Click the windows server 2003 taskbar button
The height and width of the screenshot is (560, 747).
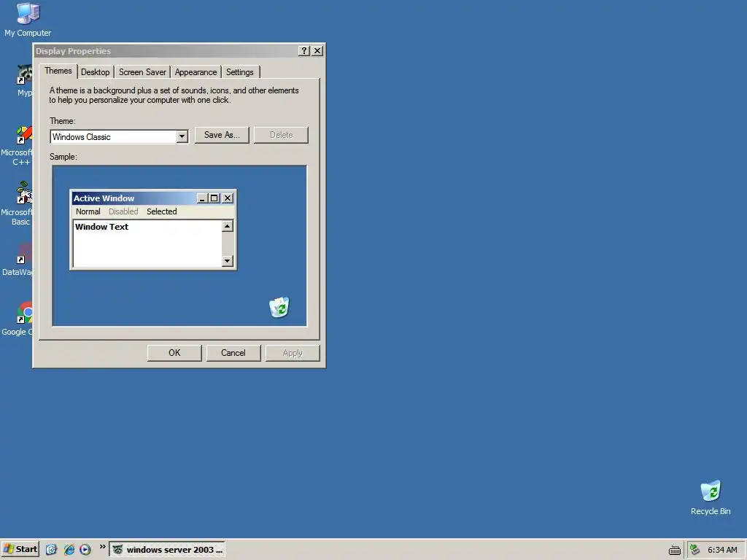pyautogui.click(x=167, y=550)
